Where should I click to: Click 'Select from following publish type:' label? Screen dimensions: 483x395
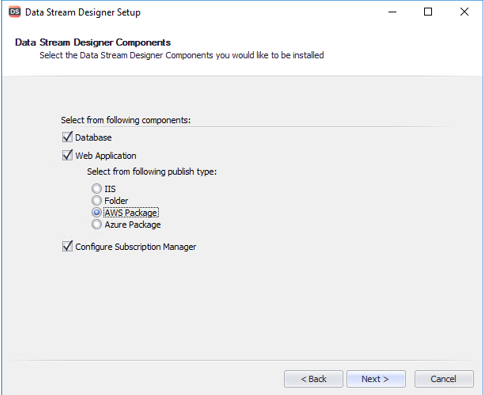coord(152,172)
